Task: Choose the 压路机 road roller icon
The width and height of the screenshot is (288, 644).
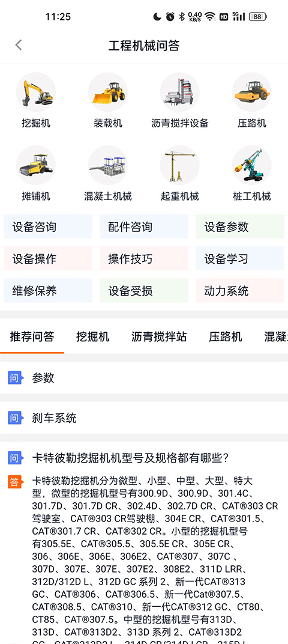Action: click(x=252, y=93)
